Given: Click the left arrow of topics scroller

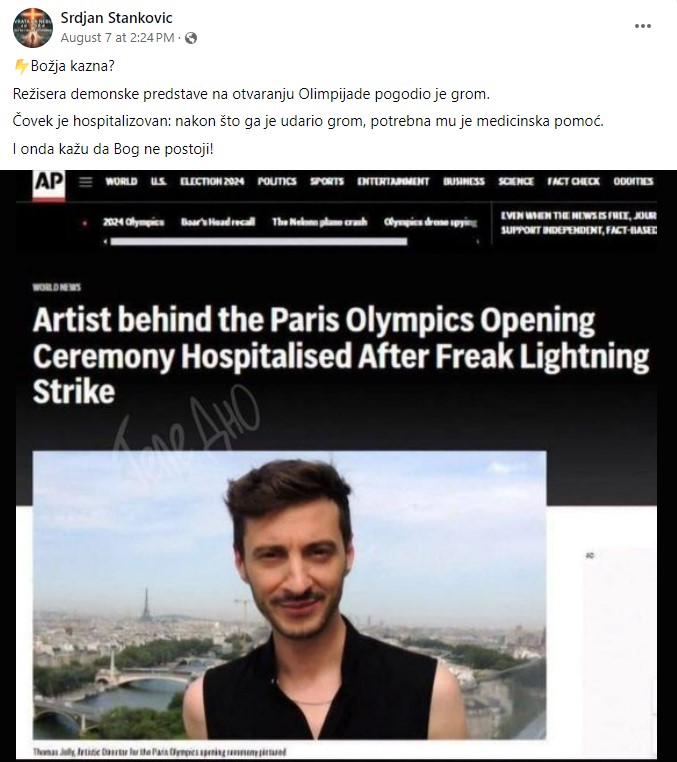Looking at the screenshot, I should coord(105,242).
